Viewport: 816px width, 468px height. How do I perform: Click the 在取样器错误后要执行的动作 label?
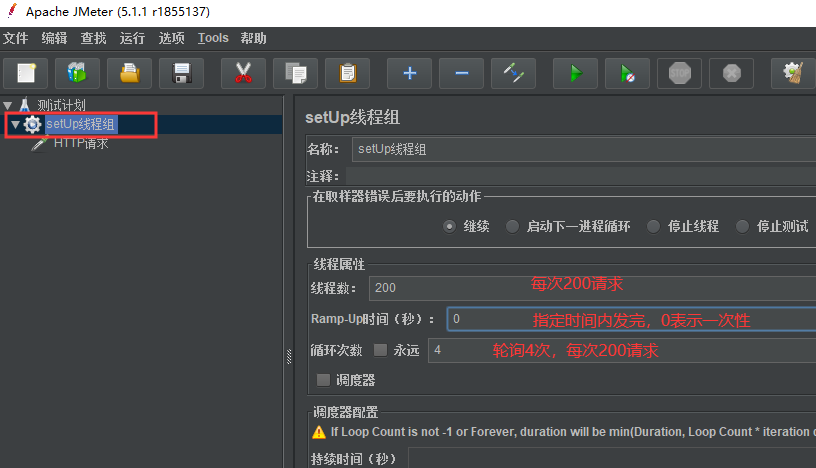coord(397,196)
